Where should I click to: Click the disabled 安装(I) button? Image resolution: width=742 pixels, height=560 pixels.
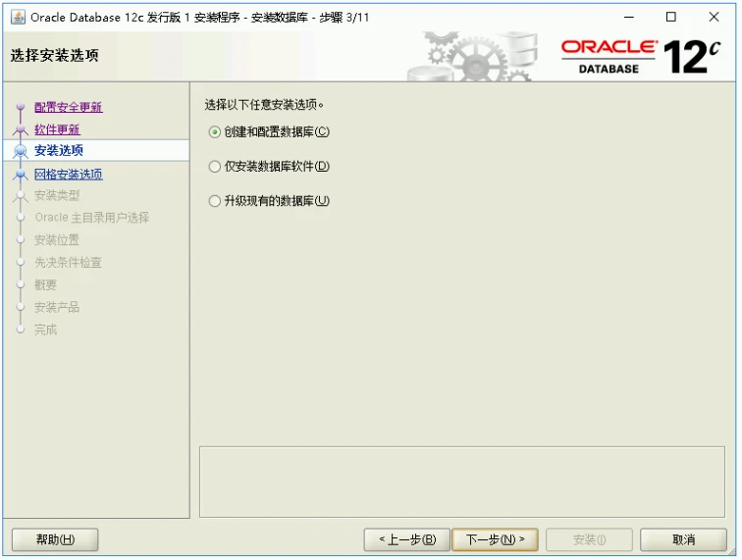pos(589,539)
